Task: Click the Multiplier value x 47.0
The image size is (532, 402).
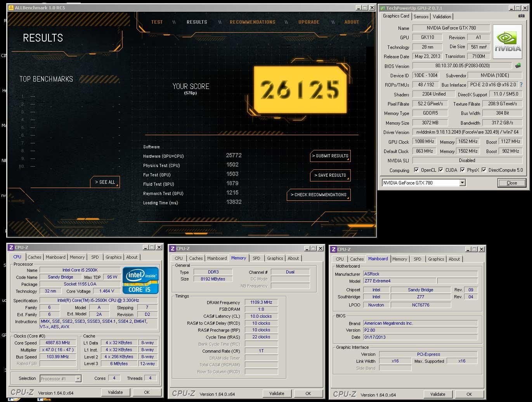Action: click(58, 350)
